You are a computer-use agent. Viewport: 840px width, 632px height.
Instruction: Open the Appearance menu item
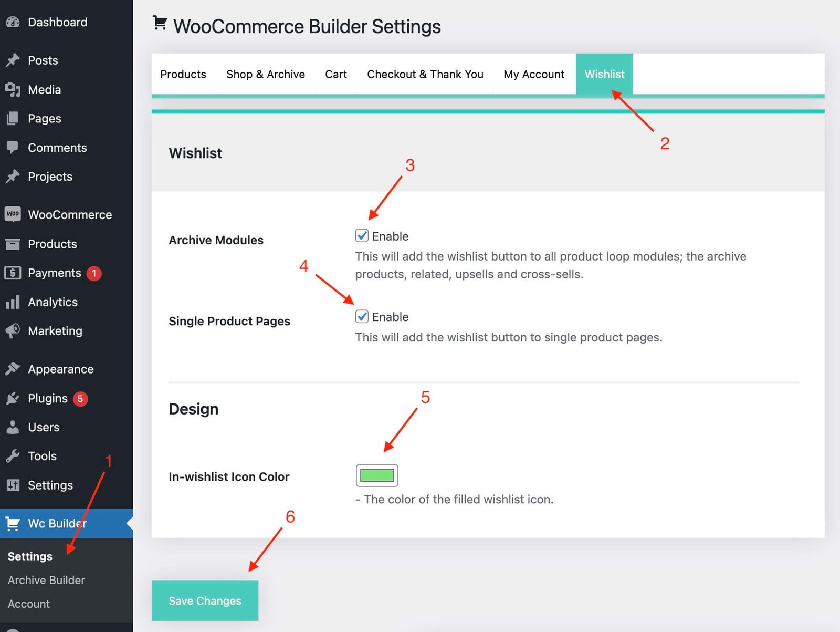pos(61,369)
